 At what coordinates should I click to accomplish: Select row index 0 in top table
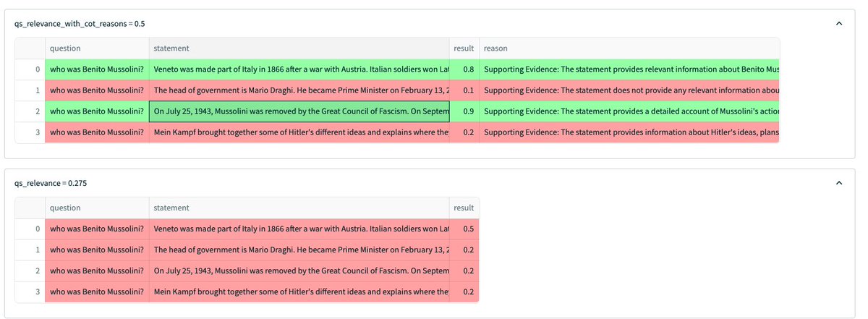pyautogui.click(x=30, y=69)
